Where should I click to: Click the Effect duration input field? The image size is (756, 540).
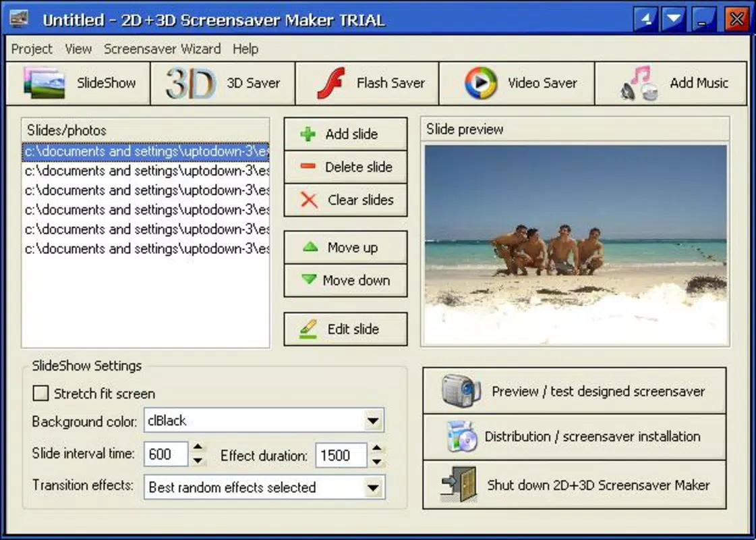point(341,455)
